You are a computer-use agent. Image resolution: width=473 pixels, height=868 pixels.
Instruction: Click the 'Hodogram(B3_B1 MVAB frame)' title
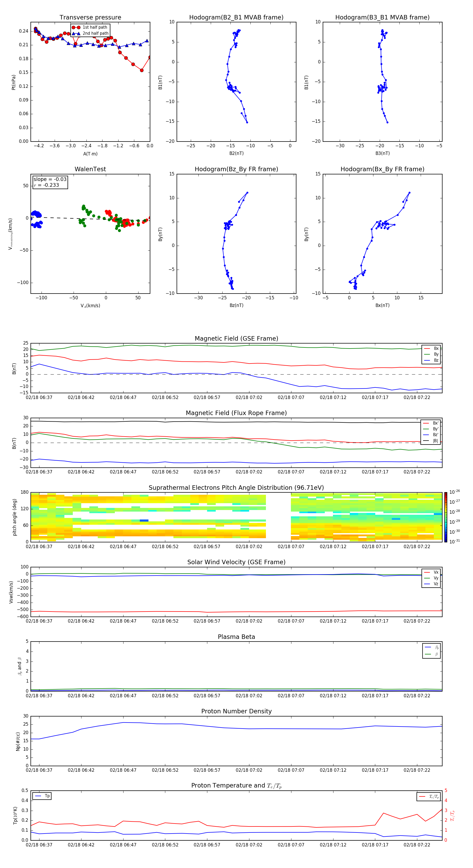(x=382, y=18)
